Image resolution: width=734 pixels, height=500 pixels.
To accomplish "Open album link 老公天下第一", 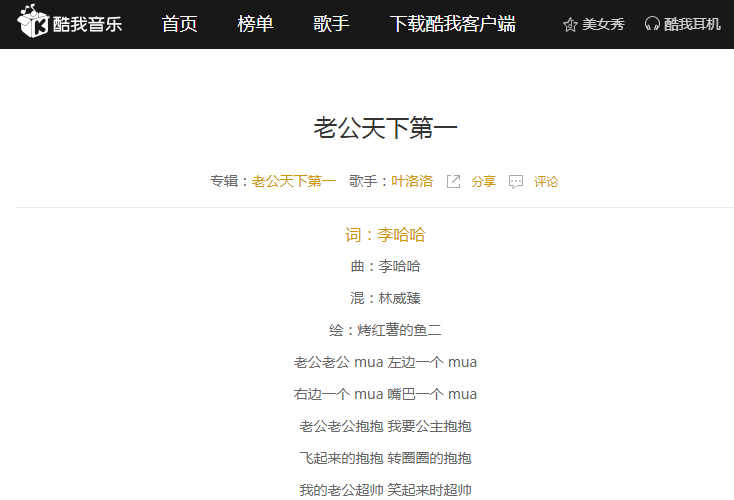I will pos(294,181).
